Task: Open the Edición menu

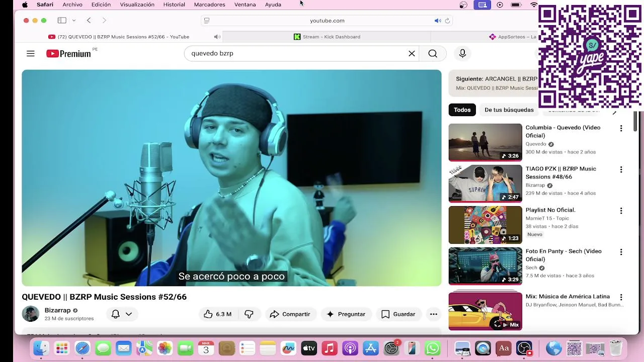Action: [101, 5]
